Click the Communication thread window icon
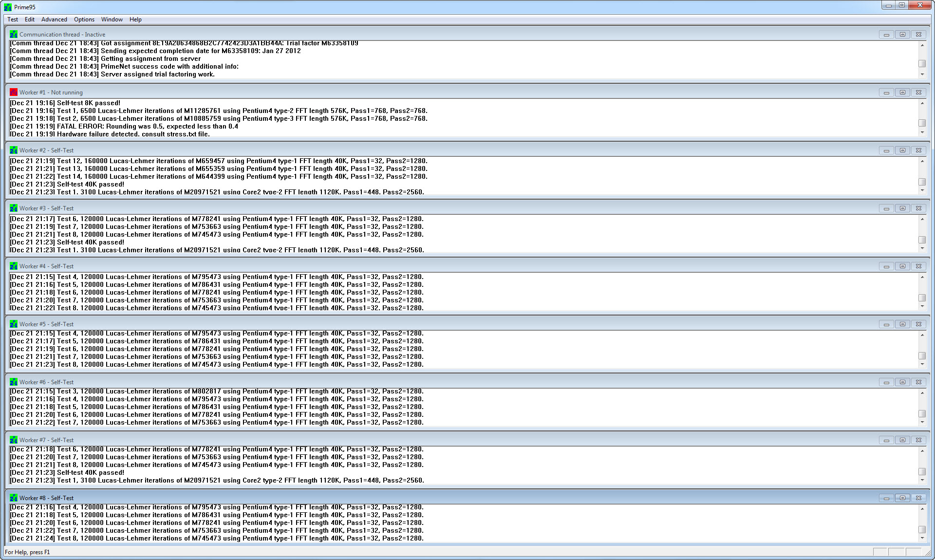 pos(14,34)
